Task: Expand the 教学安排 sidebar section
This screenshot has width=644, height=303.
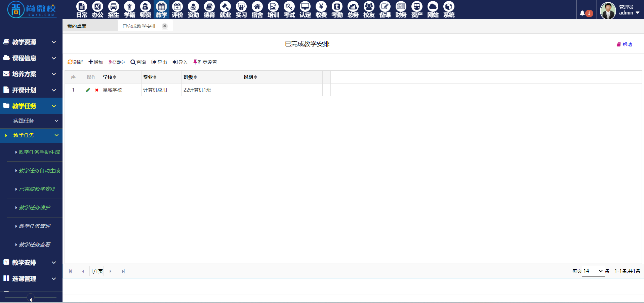Action: (31, 263)
